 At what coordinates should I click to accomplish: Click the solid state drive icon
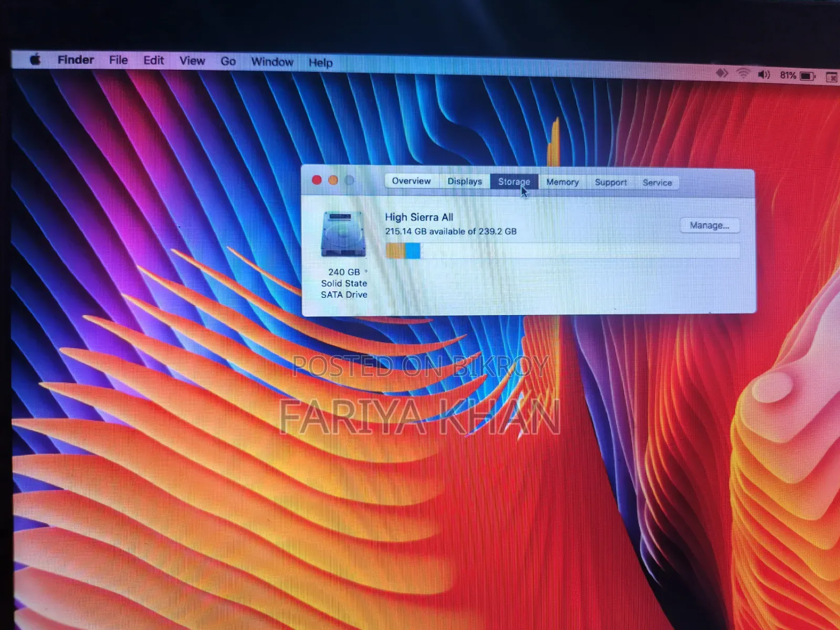click(343, 234)
